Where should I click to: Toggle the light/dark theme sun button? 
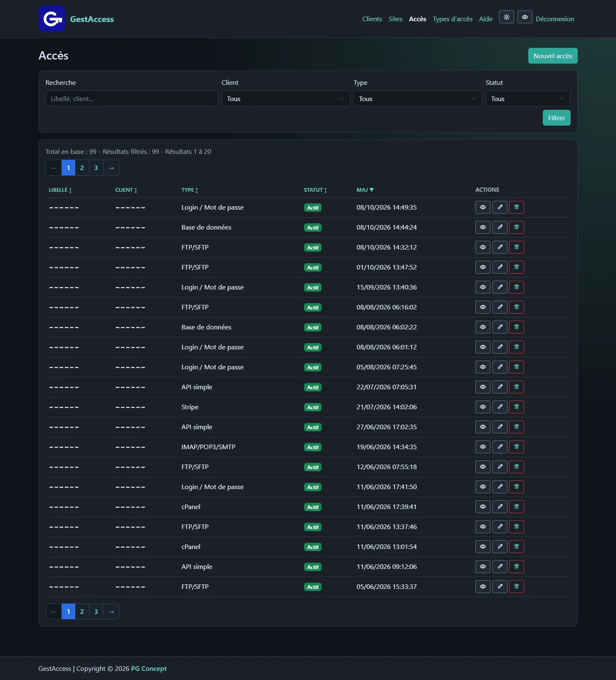[506, 17]
